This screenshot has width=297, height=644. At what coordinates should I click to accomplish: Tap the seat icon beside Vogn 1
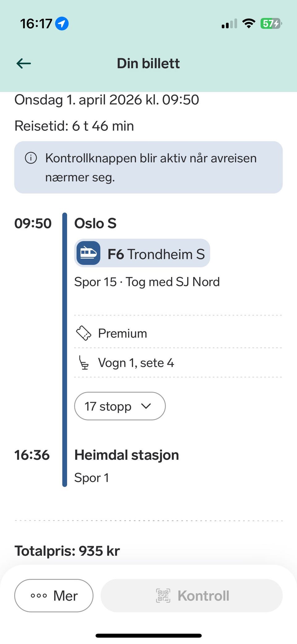[x=84, y=362]
